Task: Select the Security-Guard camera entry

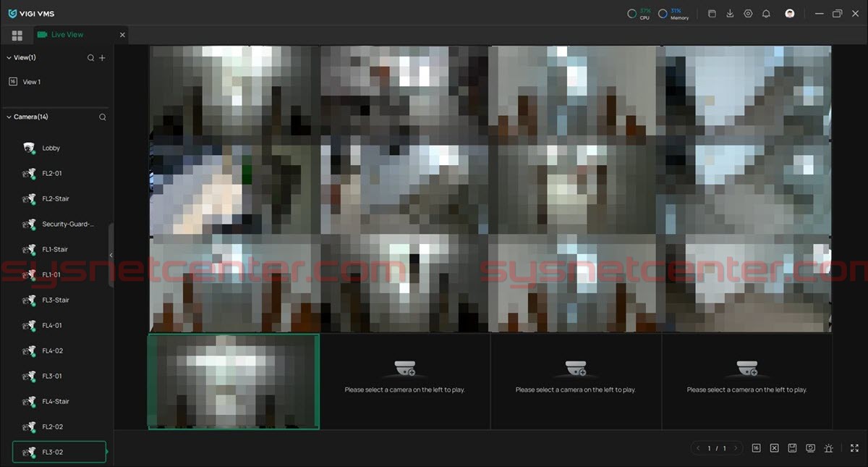Action: [67, 224]
